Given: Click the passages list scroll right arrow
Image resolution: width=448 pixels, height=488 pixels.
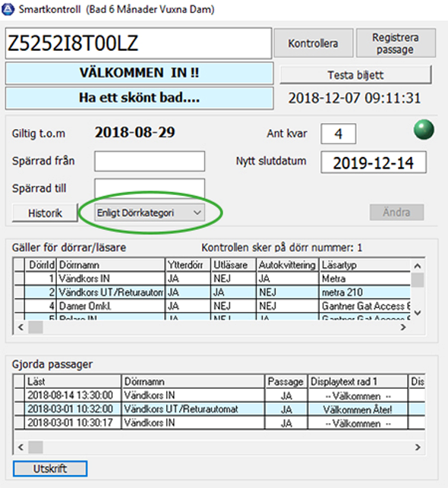Looking at the screenshot, I should 418,447.
